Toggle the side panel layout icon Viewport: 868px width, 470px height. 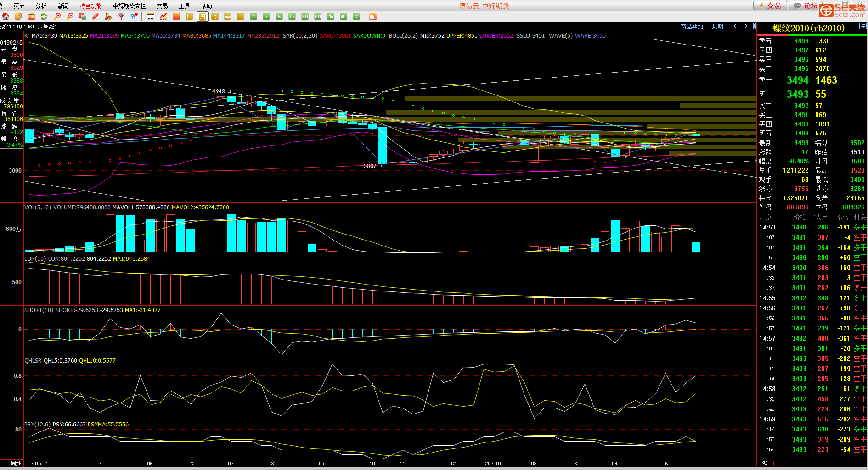pos(752,26)
